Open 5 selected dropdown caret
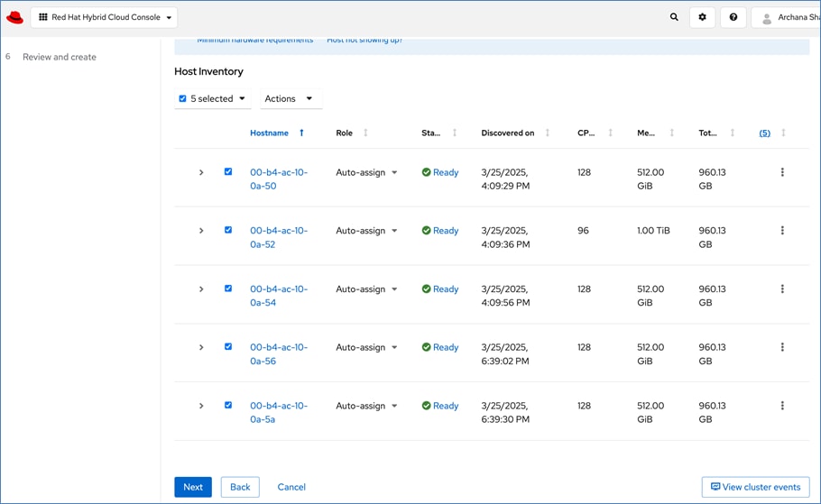Image resolution: width=821 pixels, height=504 pixels. (242, 98)
